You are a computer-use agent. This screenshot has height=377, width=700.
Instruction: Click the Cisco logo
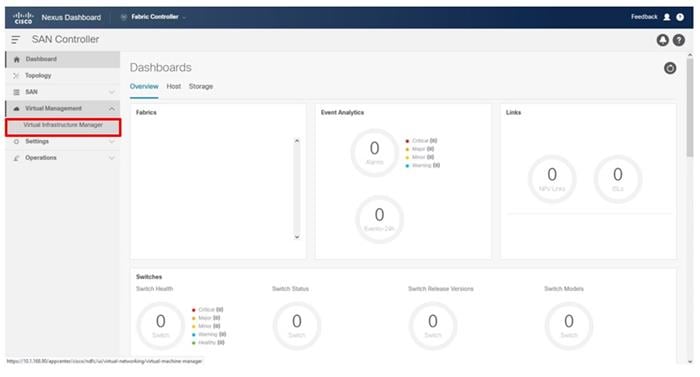[x=23, y=18]
